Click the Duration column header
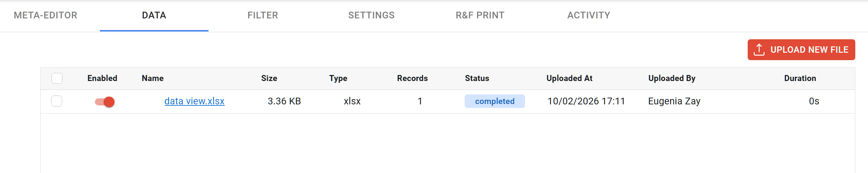868x173 pixels. click(x=800, y=78)
